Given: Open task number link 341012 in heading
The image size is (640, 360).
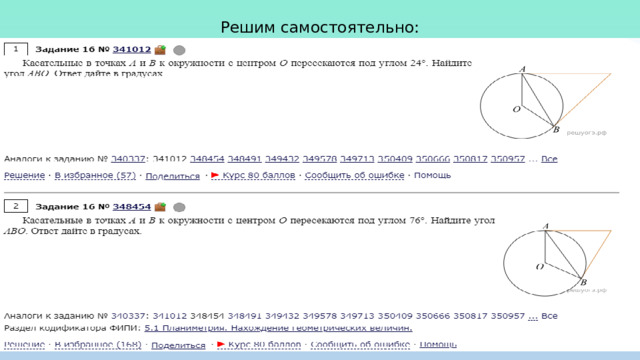Looking at the screenshot, I should pos(132,49).
